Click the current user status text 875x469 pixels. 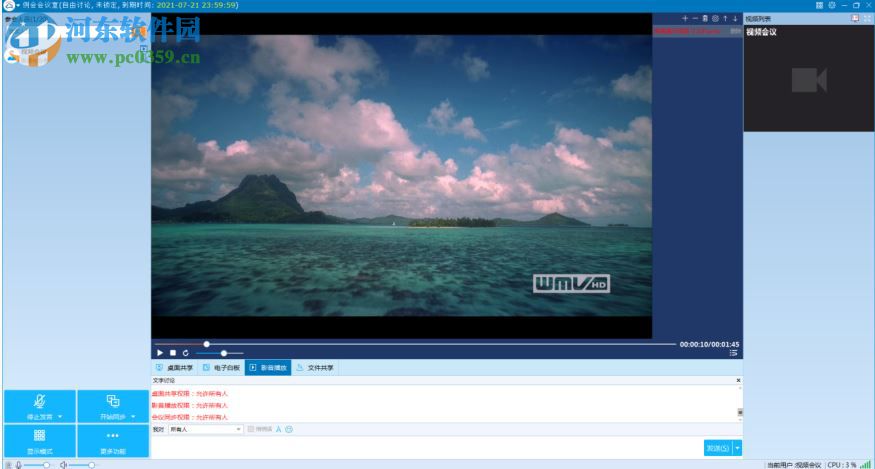click(x=795, y=465)
